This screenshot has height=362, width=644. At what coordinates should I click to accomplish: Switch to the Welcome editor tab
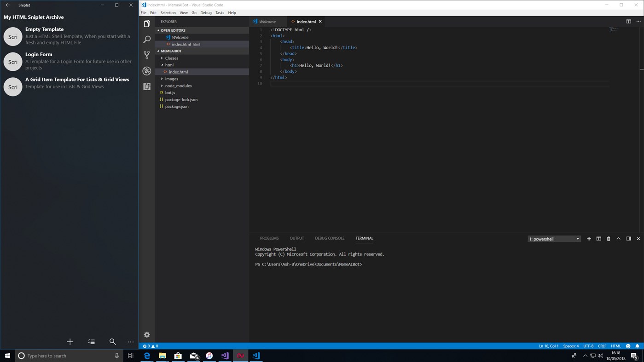coord(267,22)
